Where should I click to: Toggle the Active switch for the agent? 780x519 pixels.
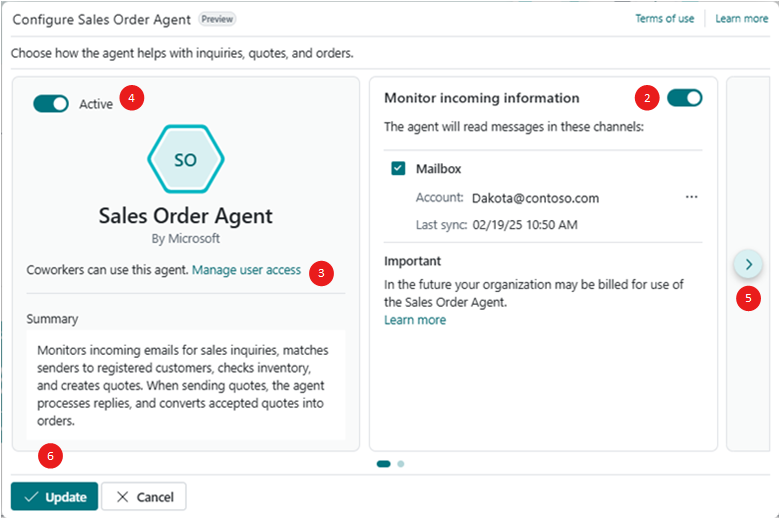click(51, 104)
